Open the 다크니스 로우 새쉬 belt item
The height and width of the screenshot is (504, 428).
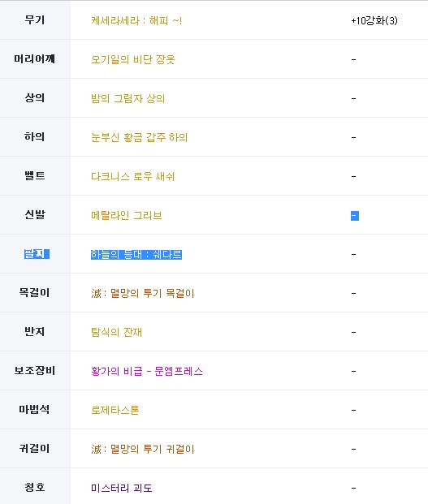(x=133, y=176)
